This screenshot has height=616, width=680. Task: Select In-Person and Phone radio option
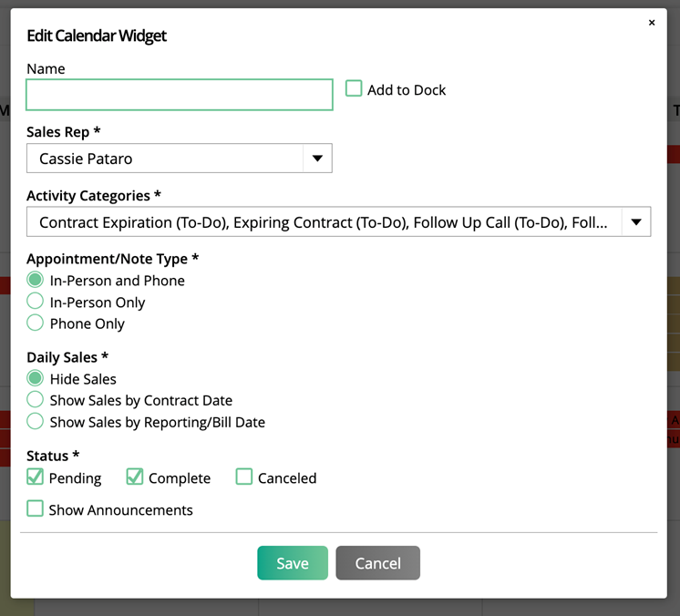36,280
